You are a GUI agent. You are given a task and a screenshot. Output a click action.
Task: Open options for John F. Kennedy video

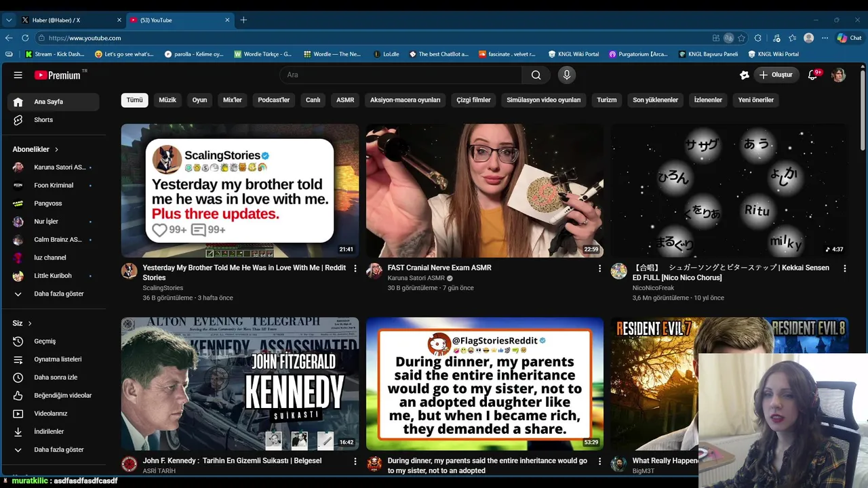coord(355,462)
